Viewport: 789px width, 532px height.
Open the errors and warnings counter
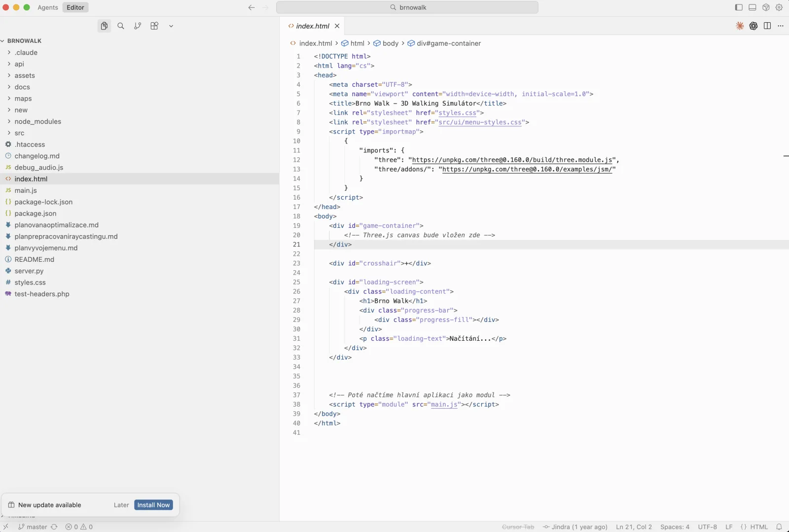pos(79,527)
